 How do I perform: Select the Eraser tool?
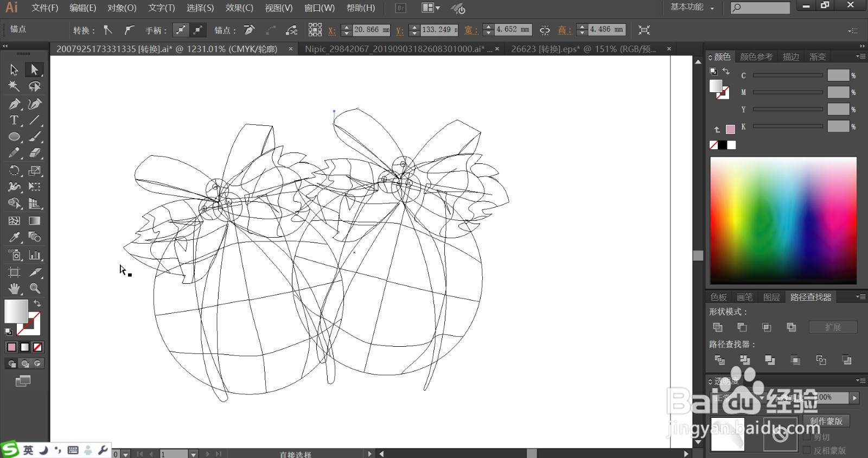[x=35, y=154]
